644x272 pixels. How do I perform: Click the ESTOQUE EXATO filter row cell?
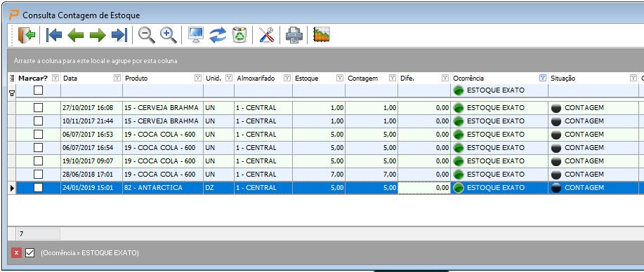[x=499, y=90]
